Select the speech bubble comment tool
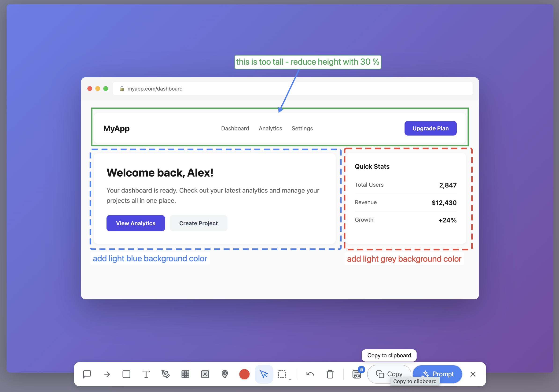Screen dimensions: 559x392 coord(87,374)
